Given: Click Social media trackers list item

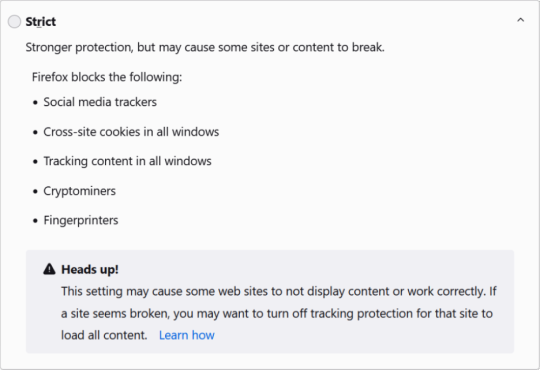Looking at the screenshot, I should tap(100, 102).
